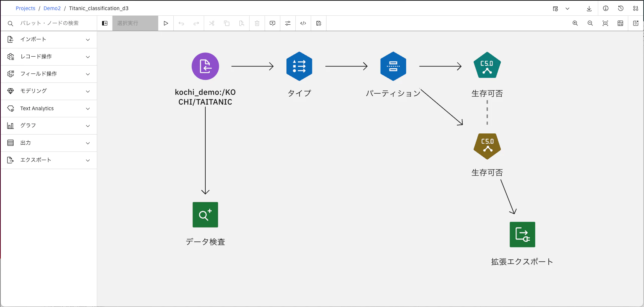This screenshot has height=307, width=644.
Task: Toggle the palette panel icon
Action: click(105, 23)
